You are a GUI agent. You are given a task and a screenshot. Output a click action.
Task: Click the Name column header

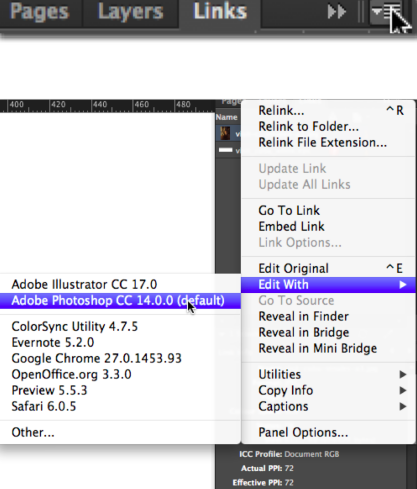point(227,117)
